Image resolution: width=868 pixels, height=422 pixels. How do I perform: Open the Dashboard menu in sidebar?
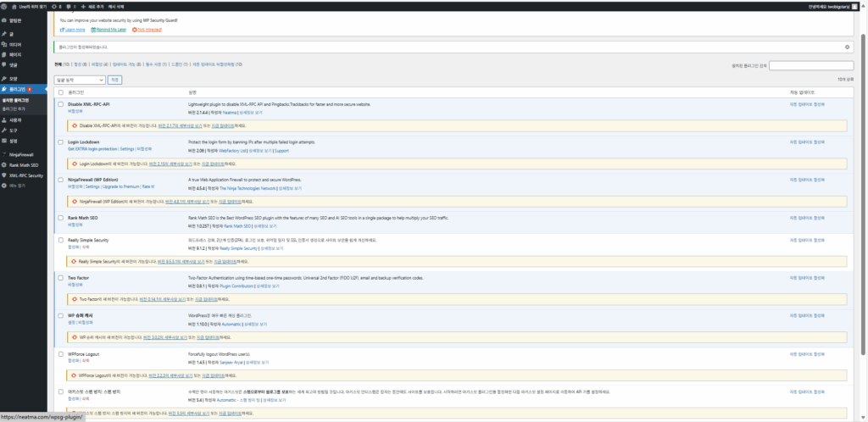16,19
